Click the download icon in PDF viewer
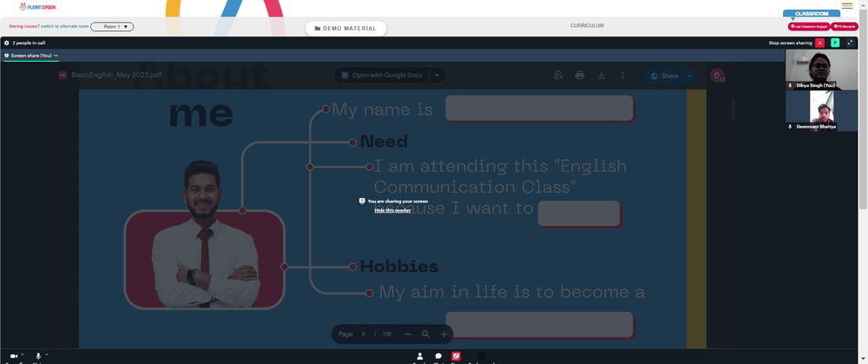The height and width of the screenshot is (364, 868). click(602, 76)
